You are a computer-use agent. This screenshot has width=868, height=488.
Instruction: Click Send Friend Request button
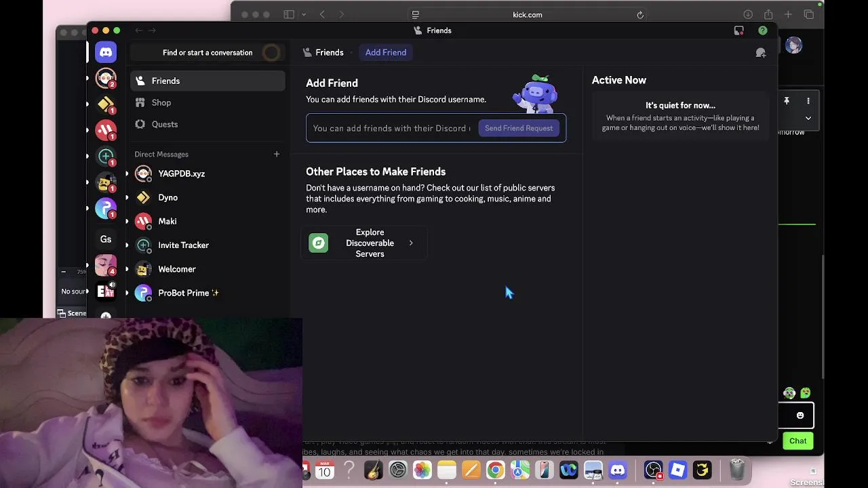click(519, 128)
